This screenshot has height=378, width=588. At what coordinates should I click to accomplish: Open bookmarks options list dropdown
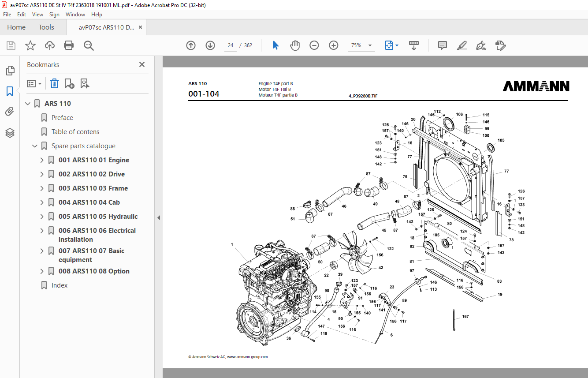pyautogui.click(x=34, y=83)
